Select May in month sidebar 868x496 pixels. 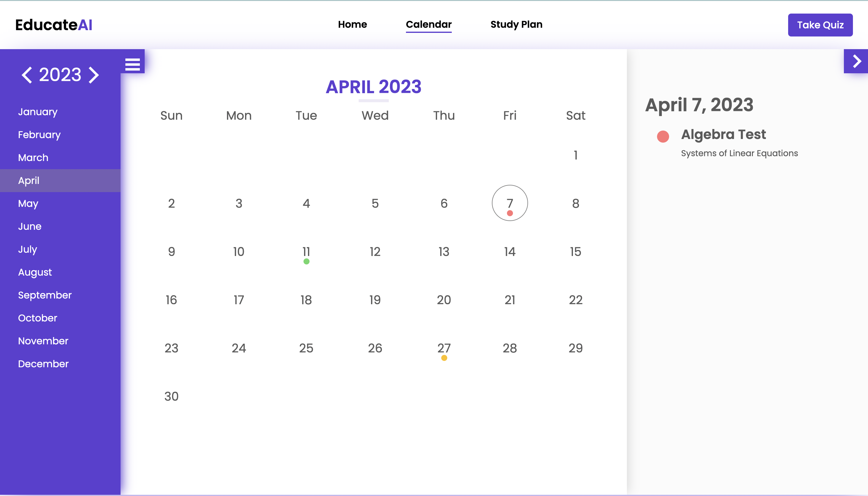(x=28, y=203)
